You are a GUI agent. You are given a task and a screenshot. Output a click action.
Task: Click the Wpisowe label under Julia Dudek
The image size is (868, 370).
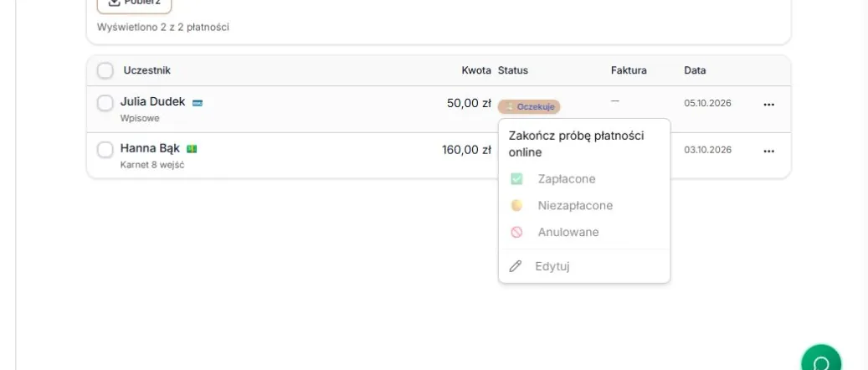pyautogui.click(x=140, y=118)
